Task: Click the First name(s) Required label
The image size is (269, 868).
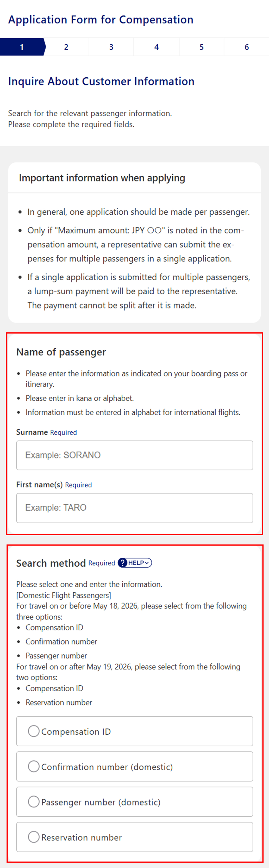Action: click(54, 485)
